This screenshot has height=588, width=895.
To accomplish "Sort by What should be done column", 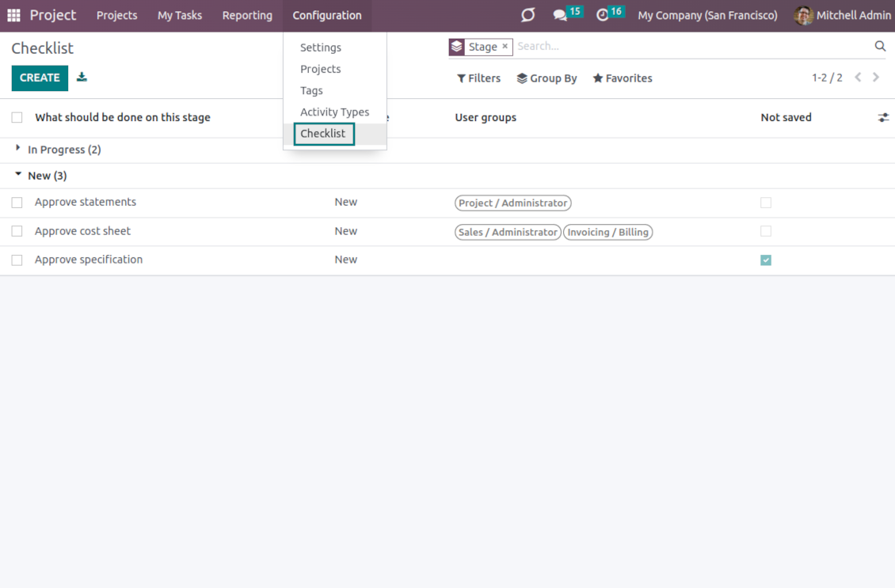I will 123,117.
